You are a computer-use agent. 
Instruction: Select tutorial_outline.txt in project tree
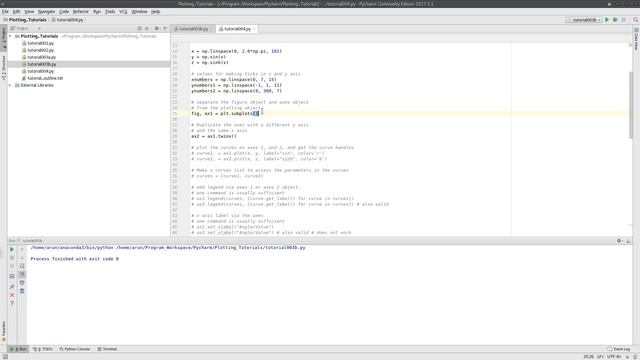(45, 78)
